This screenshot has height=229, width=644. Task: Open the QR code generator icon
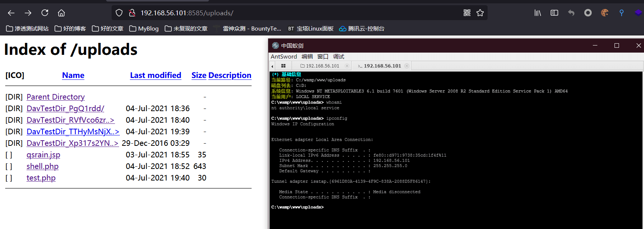tap(467, 13)
